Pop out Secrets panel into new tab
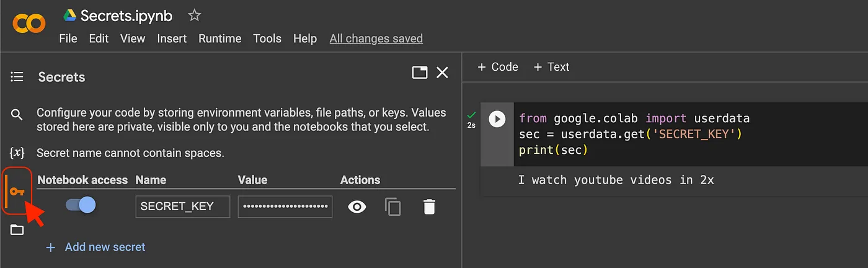 click(x=420, y=73)
